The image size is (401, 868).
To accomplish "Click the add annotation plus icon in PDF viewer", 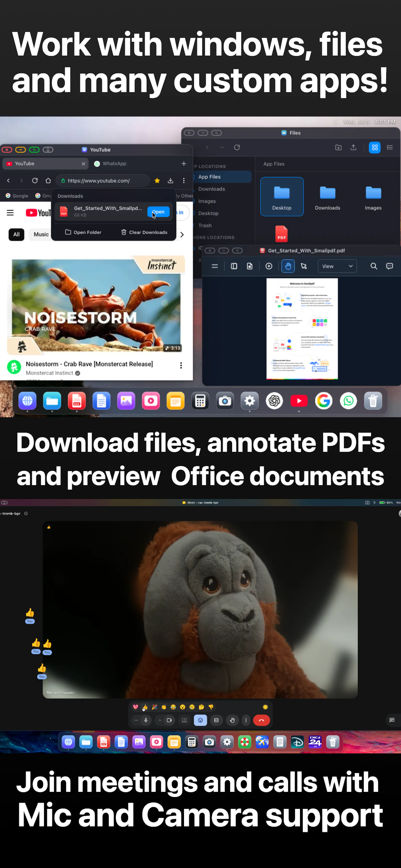I will pos(269,266).
